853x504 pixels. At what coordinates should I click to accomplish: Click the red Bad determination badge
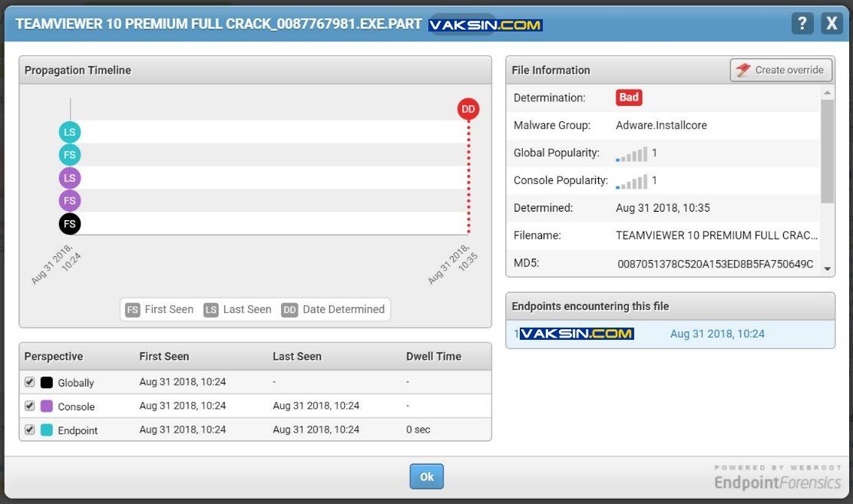tap(629, 97)
